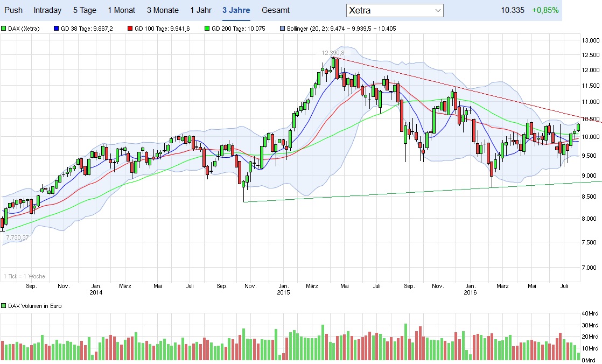Click the Xetra dropdown arrow

click(438, 10)
